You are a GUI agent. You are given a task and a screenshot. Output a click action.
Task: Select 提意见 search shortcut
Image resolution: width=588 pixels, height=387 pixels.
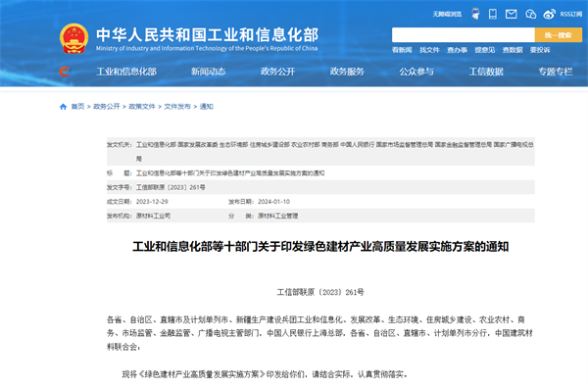coord(485,50)
